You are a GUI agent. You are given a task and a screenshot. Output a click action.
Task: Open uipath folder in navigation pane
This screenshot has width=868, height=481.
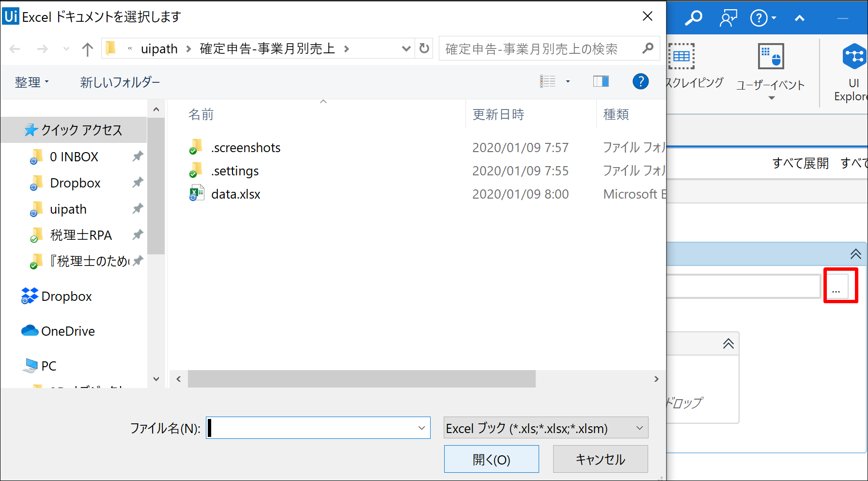pyautogui.click(x=68, y=209)
